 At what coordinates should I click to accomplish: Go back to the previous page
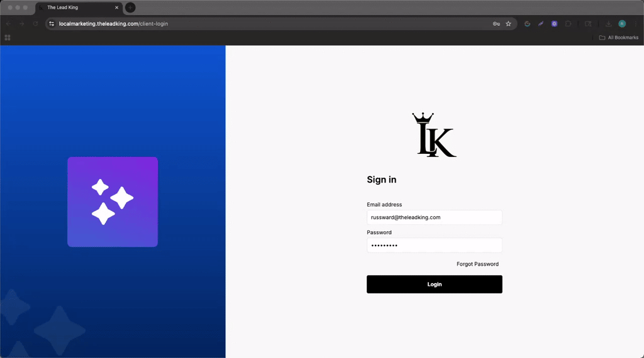pos(8,24)
